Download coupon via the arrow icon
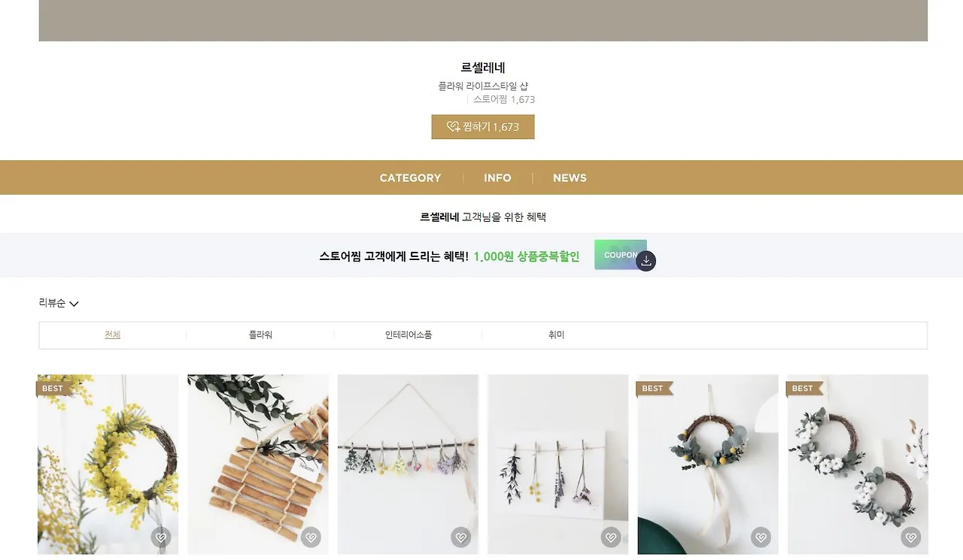963x560 pixels. [646, 261]
